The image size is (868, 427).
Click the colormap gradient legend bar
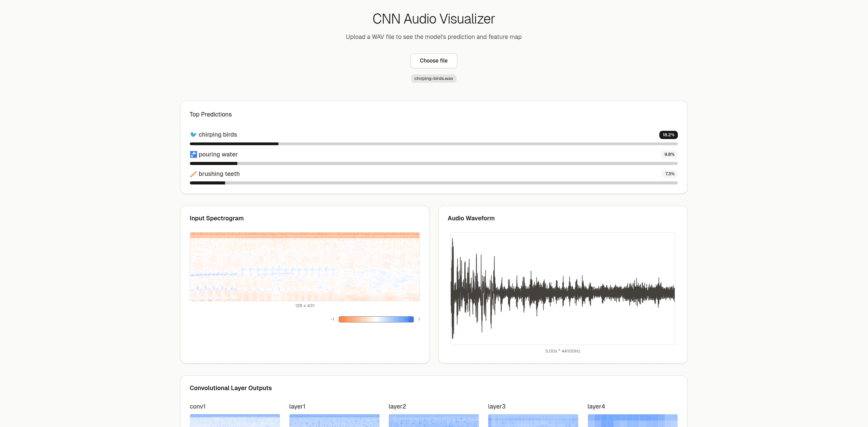coord(376,319)
